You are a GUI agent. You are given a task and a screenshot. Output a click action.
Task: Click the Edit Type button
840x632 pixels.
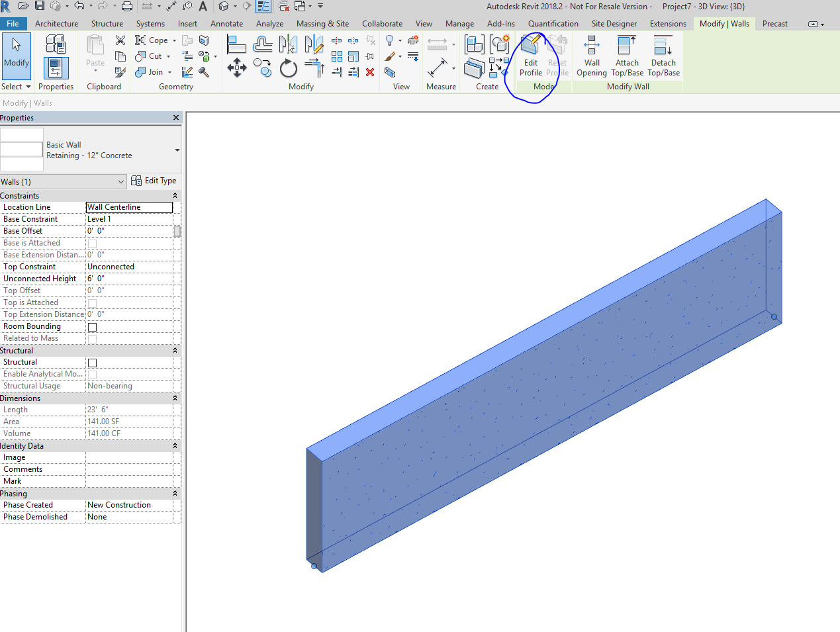click(x=154, y=180)
